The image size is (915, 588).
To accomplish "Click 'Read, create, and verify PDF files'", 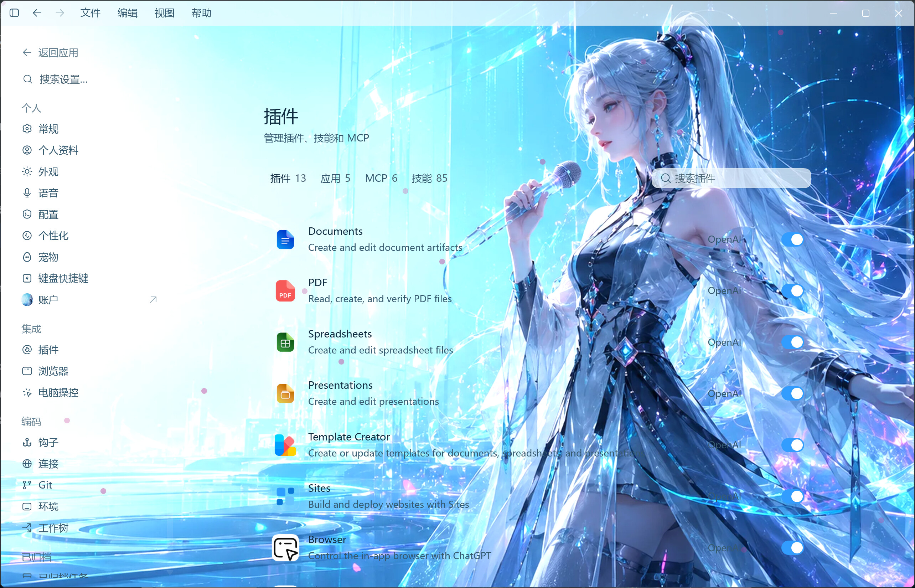I will (x=380, y=299).
